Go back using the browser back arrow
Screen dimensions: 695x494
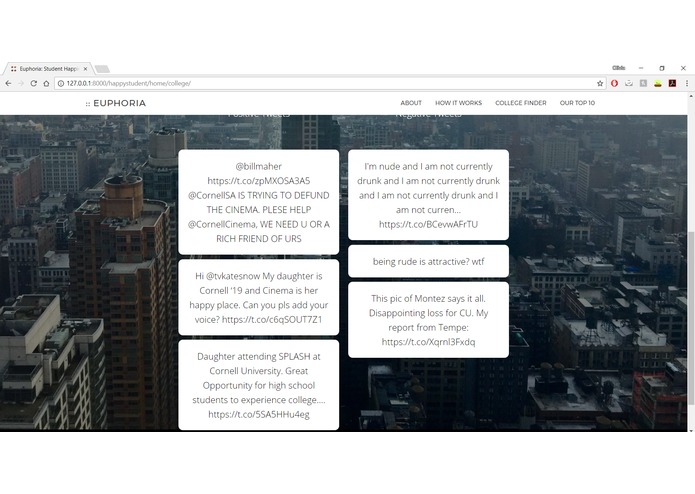coord(8,83)
